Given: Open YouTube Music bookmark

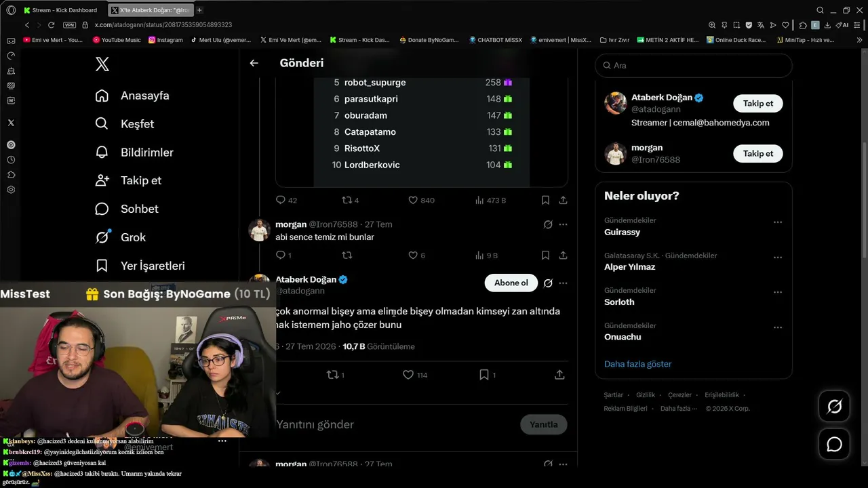Looking at the screenshot, I should click(116, 40).
